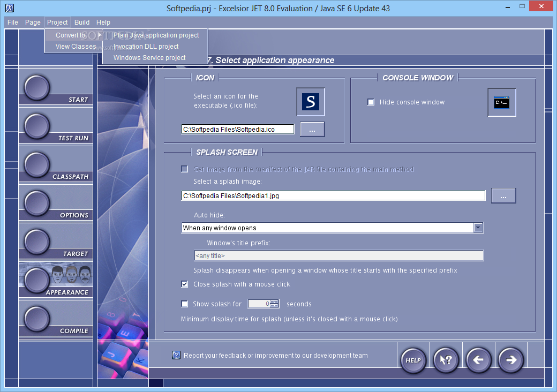This screenshot has height=392, width=557.
Task: Enable Show splash for seconds checkbox
Action: [184, 304]
